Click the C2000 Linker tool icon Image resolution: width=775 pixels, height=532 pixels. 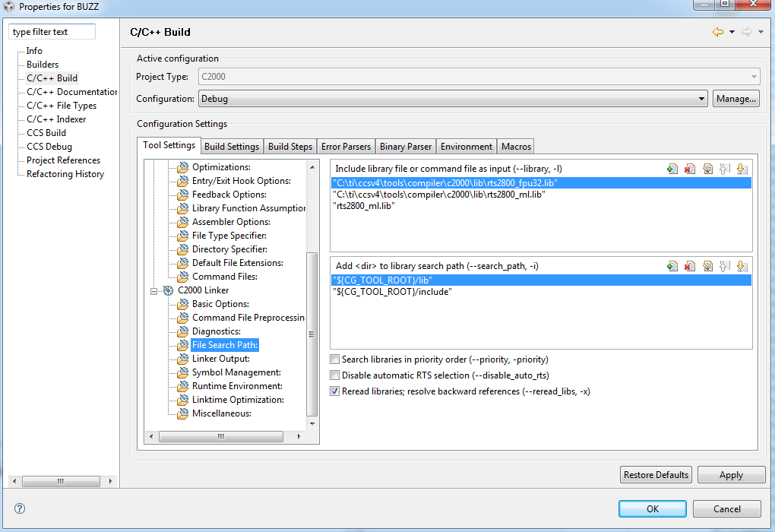pos(169,291)
